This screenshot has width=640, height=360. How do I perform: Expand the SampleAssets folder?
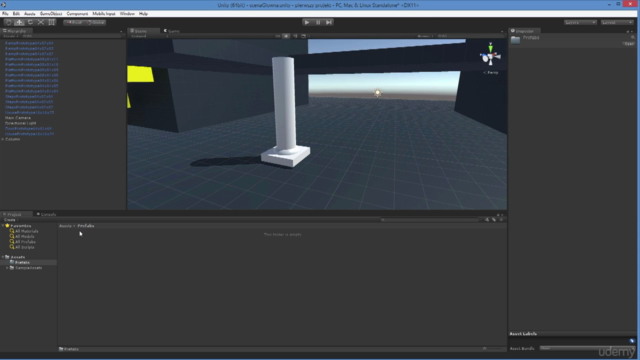[7, 268]
